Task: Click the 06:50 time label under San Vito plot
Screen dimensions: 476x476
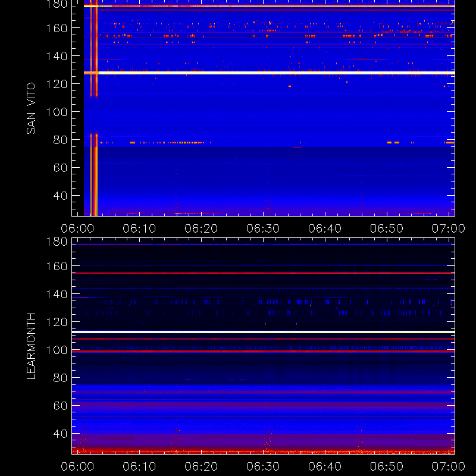Action: (386, 228)
